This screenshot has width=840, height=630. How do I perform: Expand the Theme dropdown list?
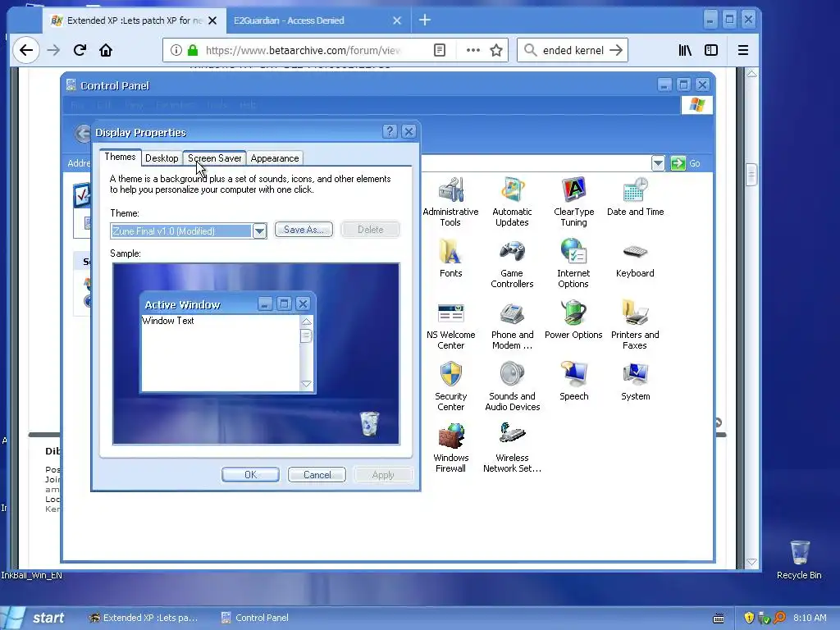tap(259, 231)
